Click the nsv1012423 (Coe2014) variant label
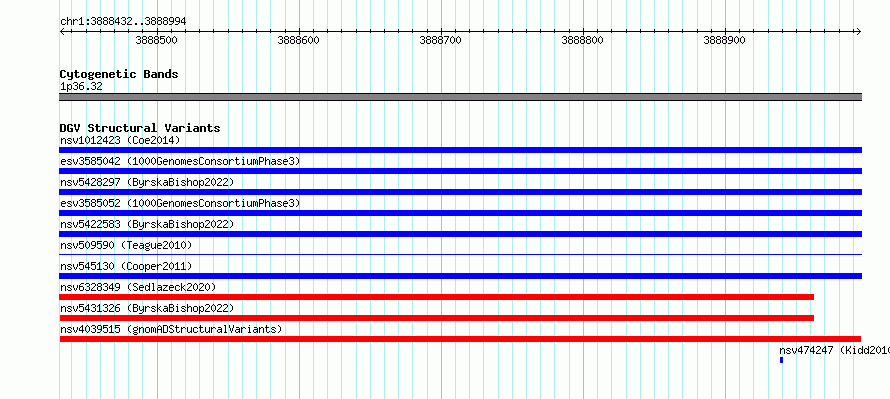Image resolution: width=890 pixels, height=399 pixels. 120,140
